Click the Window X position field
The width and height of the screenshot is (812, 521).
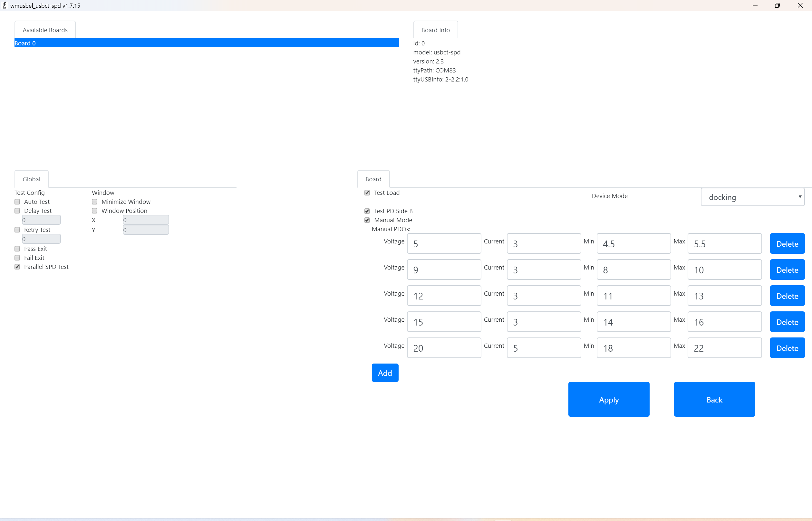(146, 220)
